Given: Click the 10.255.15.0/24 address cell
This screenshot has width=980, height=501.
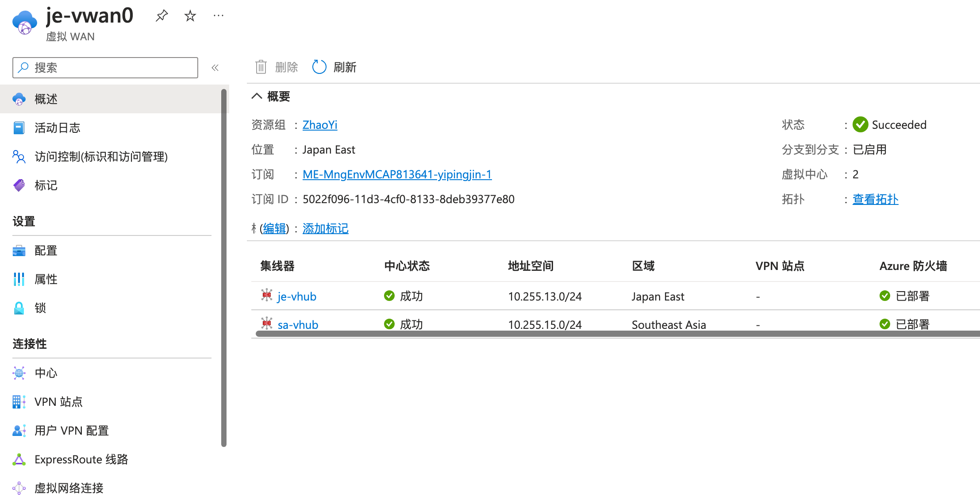Looking at the screenshot, I should (x=545, y=324).
